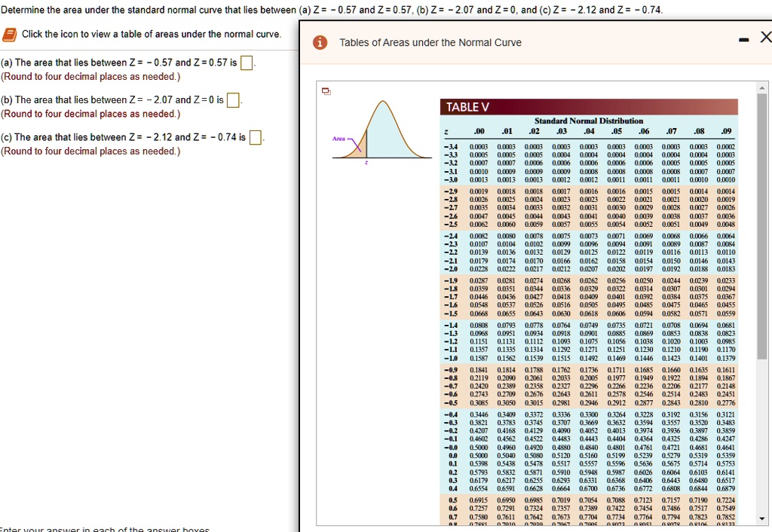The width and height of the screenshot is (772, 532).
Task: Minimize the Tables of Areas dialog
Action: (x=744, y=40)
